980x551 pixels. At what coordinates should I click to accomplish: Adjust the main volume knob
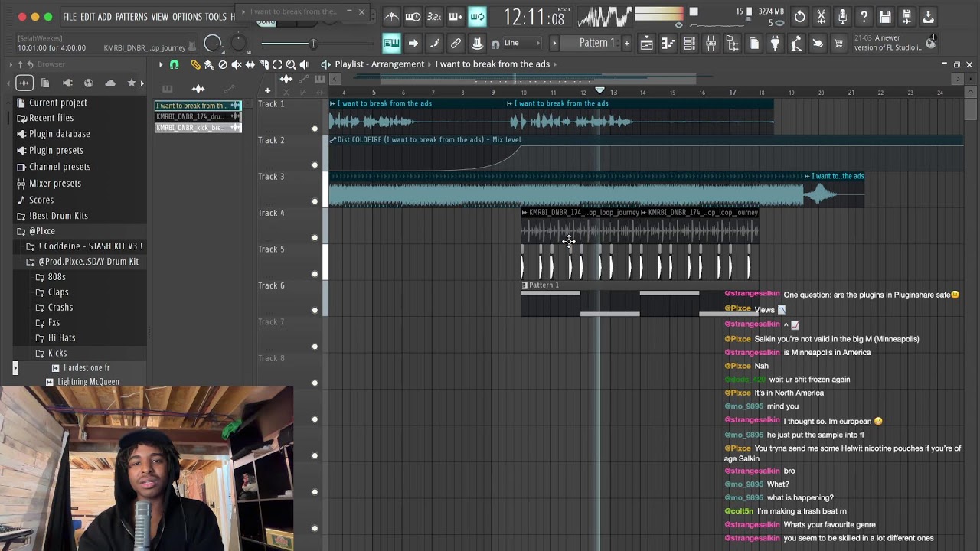213,44
